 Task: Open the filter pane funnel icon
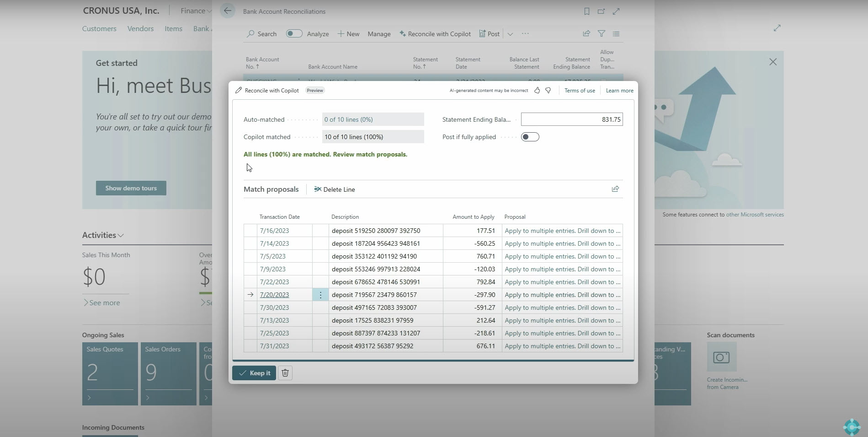pyautogui.click(x=602, y=33)
